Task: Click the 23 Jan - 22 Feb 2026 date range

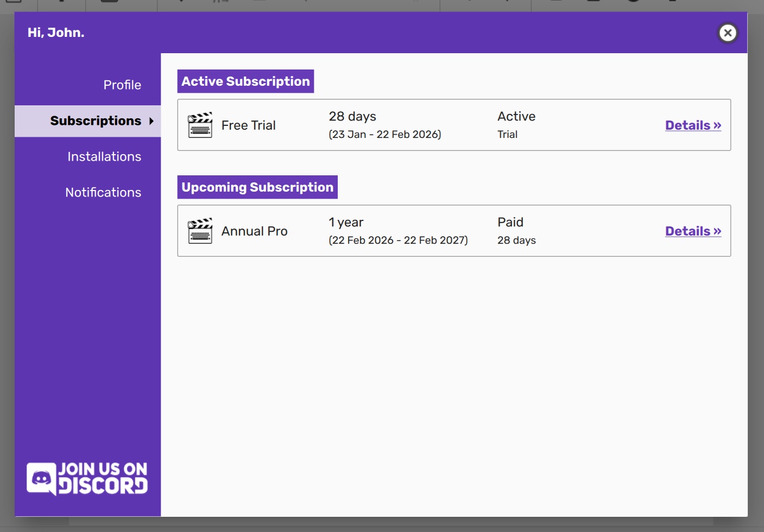Action: click(x=384, y=135)
